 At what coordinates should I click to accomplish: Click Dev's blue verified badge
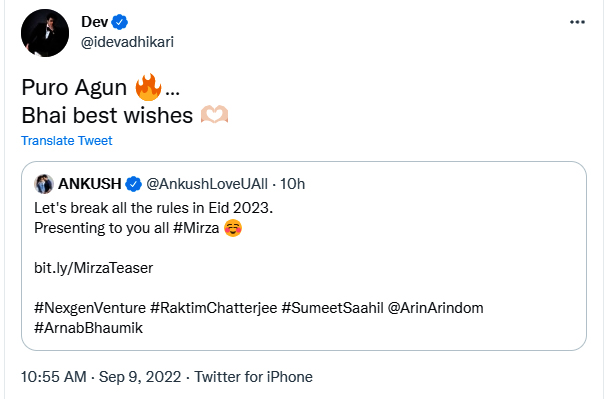[x=120, y=22]
